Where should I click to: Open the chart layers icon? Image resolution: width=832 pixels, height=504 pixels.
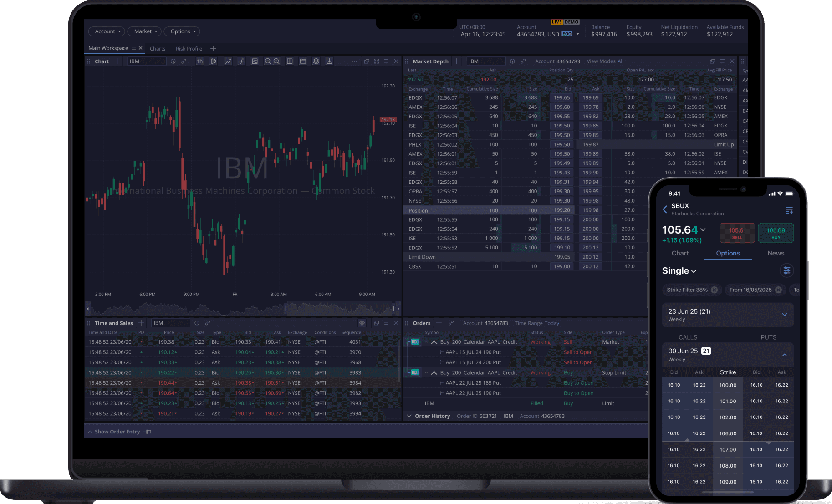click(316, 61)
